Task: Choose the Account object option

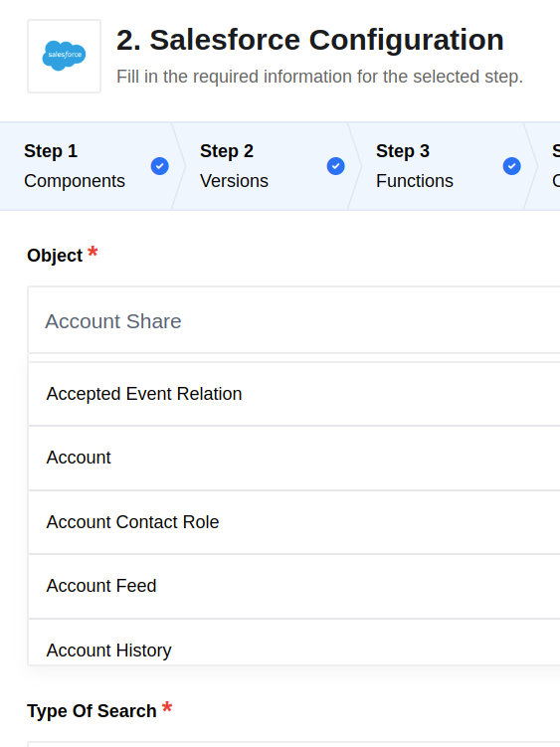Action: tap(294, 458)
